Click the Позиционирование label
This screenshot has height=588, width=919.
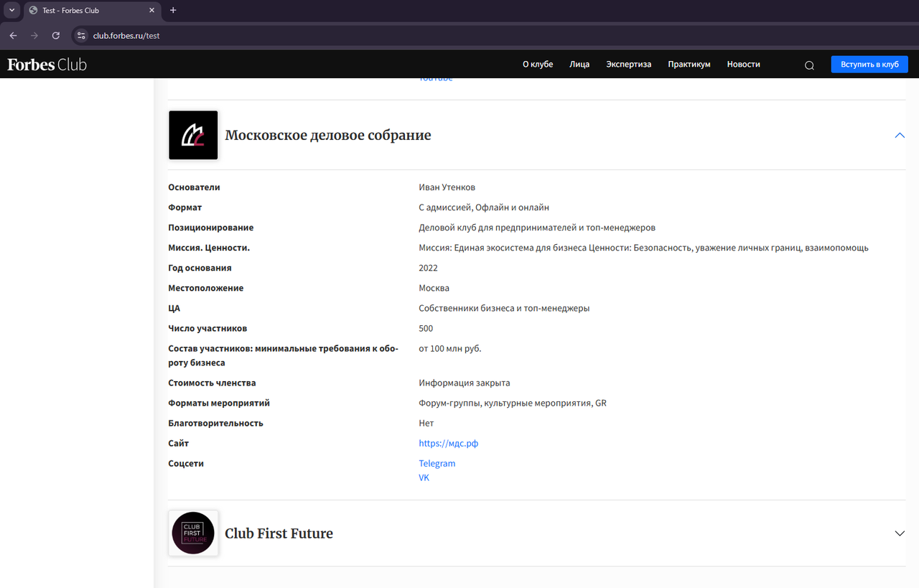(x=211, y=228)
